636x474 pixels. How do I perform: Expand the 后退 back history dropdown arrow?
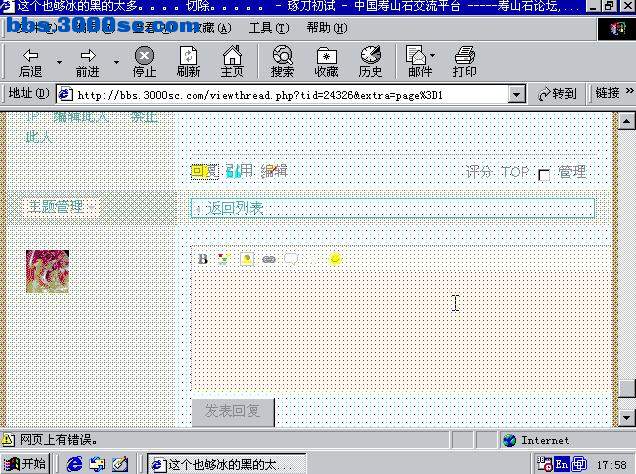coord(59,62)
